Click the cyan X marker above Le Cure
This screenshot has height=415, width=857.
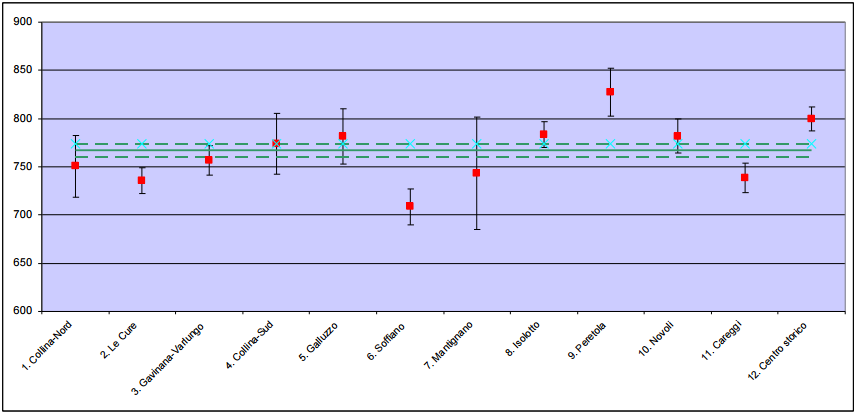[x=142, y=144]
